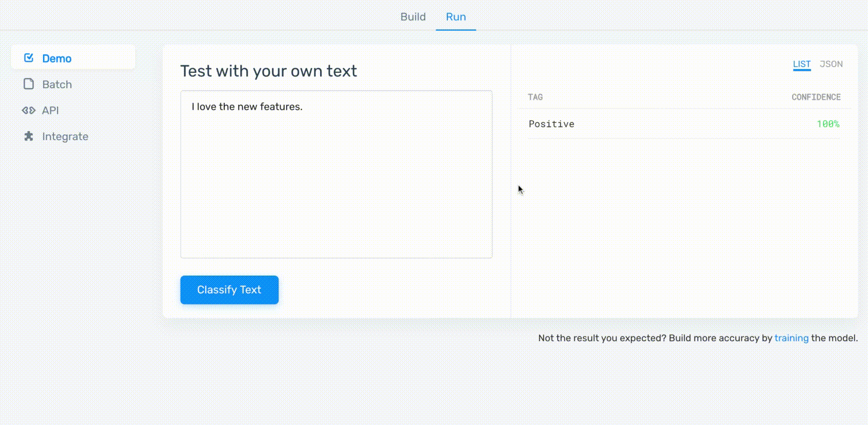Open the Batch sidebar label

tap(57, 85)
